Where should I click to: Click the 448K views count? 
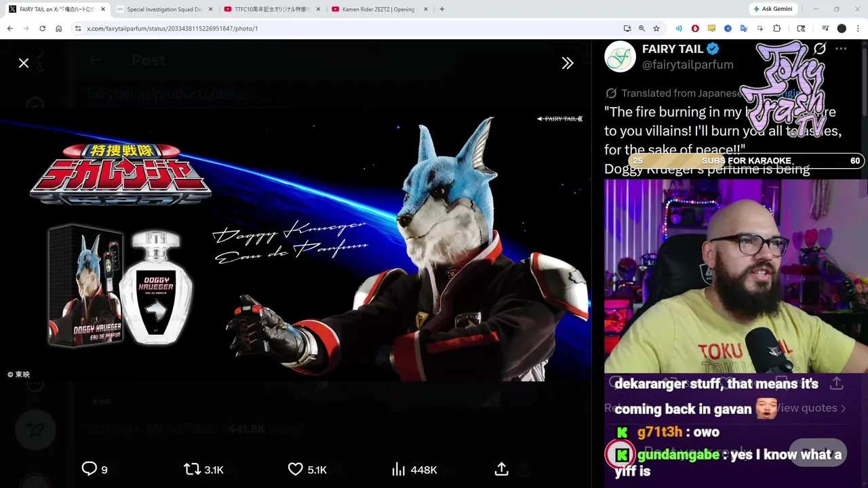click(x=424, y=470)
